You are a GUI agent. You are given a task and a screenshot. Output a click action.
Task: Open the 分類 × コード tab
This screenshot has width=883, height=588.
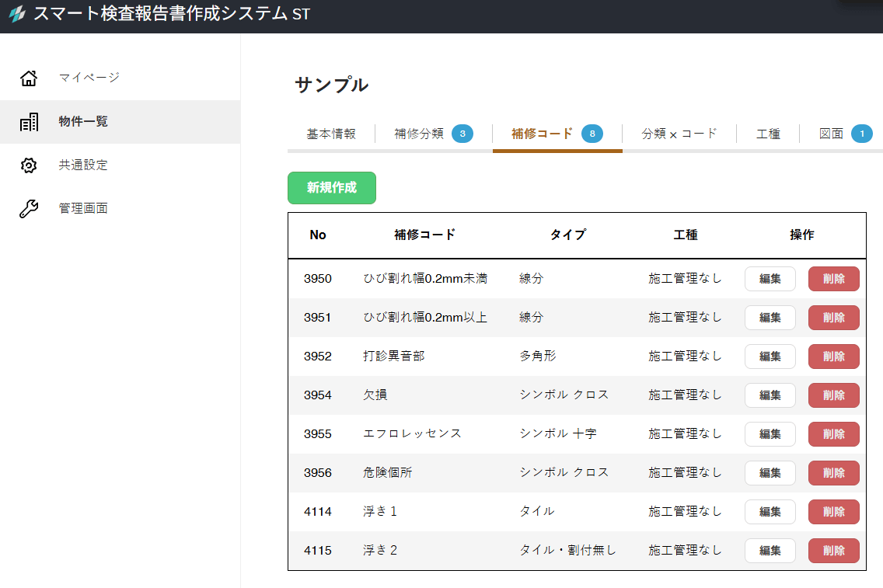coord(679,134)
